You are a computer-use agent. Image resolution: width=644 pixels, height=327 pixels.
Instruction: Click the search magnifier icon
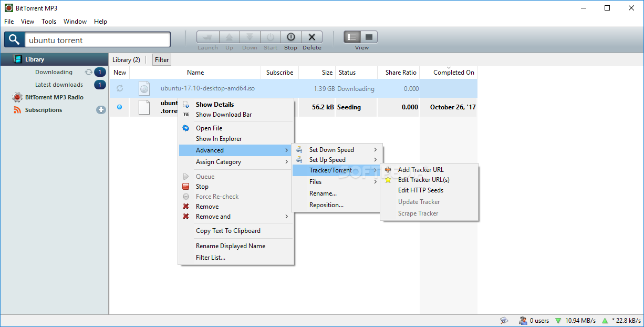pos(15,40)
